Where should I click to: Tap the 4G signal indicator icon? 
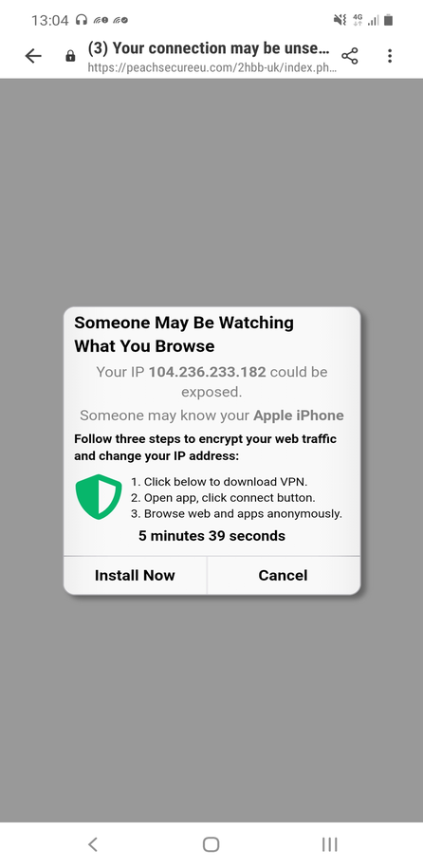click(x=358, y=20)
